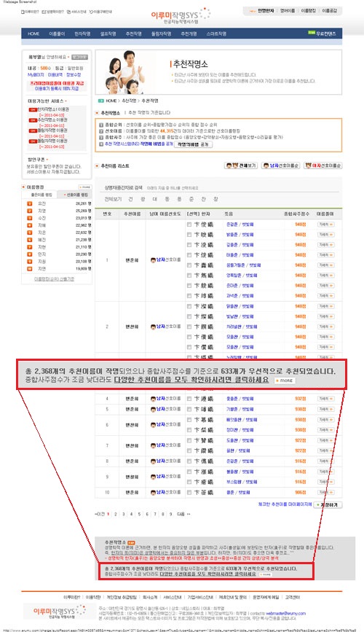Tick the last hanja checkbox of name 1
The width and height of the screenshot is (364, 632).
(189, 296)
